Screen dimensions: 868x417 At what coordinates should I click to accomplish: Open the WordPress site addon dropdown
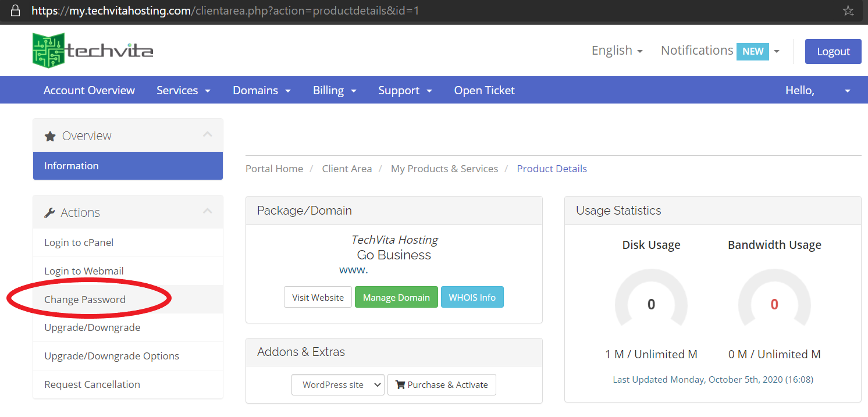[x=337, y=384]
